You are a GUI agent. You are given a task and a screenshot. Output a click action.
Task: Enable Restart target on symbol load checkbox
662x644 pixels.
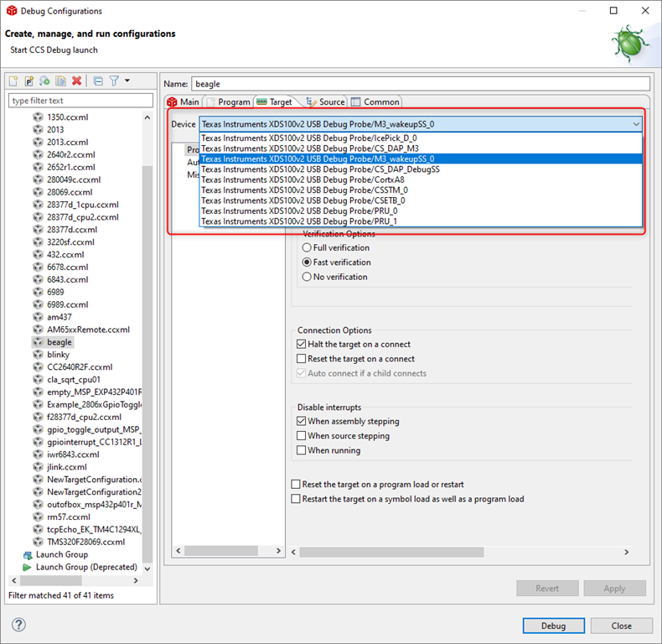pos(296,499)
